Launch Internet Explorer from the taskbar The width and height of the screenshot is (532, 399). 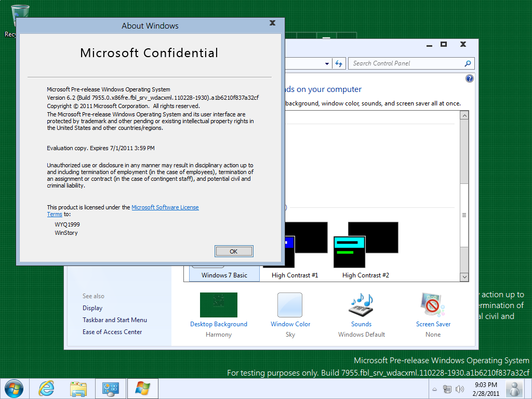click(46, 389)
